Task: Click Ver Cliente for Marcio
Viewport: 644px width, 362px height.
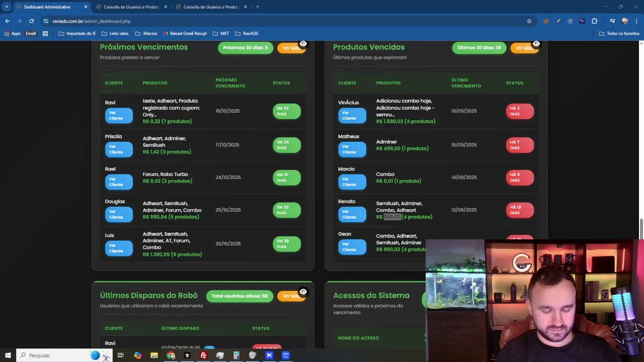Action: click(x=352, y=182)
